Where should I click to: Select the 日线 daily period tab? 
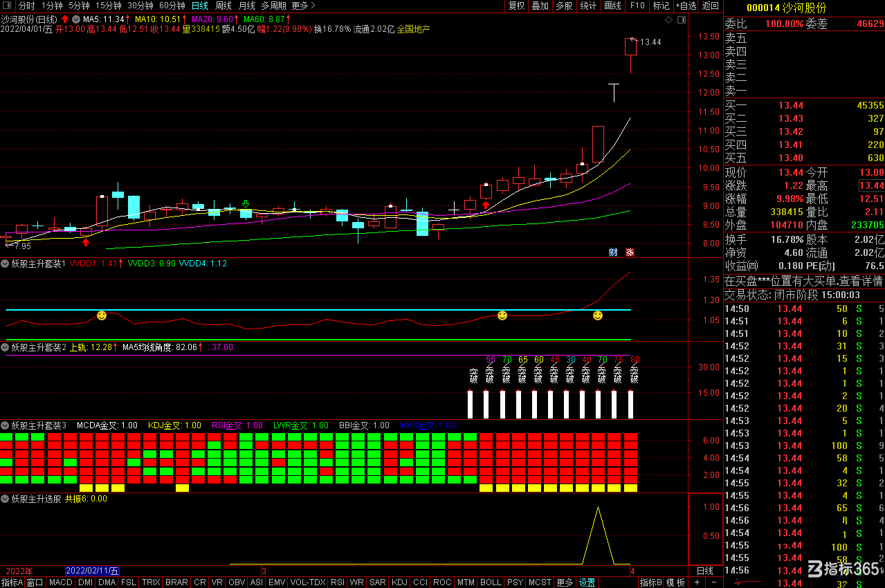200,6
